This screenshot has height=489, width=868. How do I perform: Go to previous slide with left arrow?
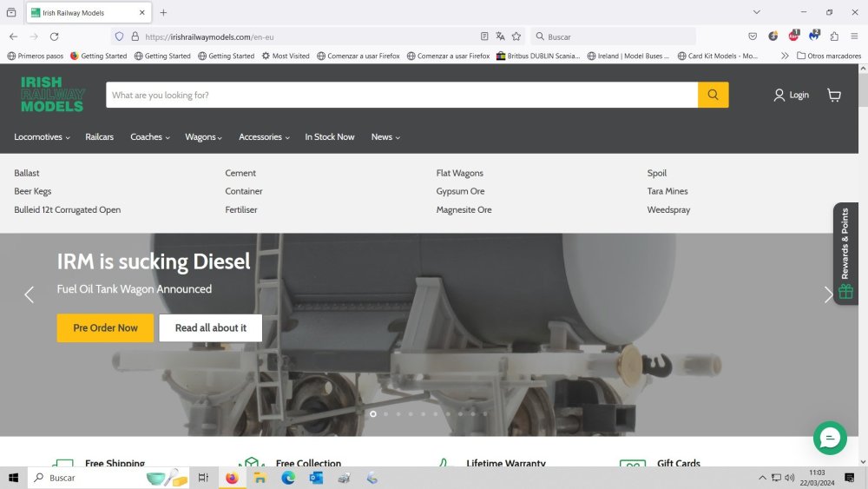[29, 294]
